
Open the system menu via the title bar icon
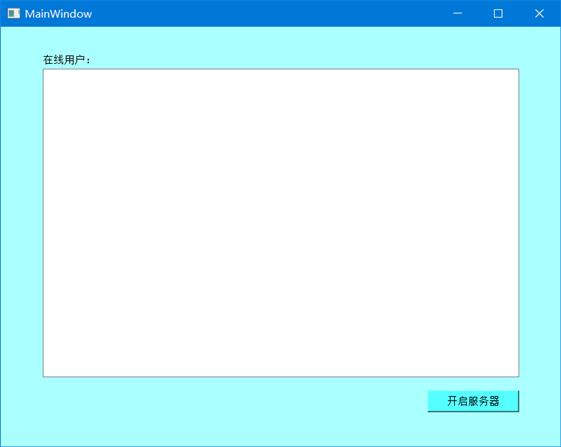pos(14,14)
